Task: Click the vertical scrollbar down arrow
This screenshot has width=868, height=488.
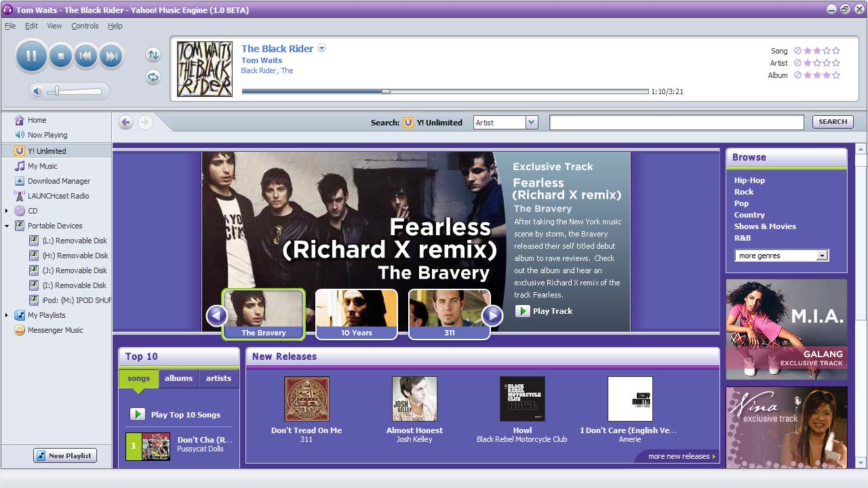Action: 861,463
